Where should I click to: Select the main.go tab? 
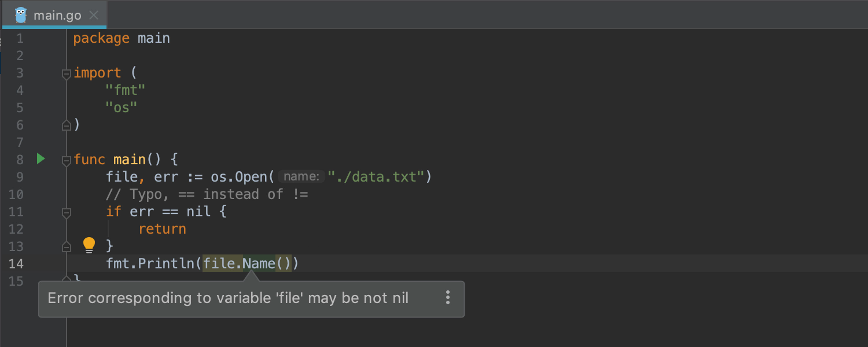point(57,16)
